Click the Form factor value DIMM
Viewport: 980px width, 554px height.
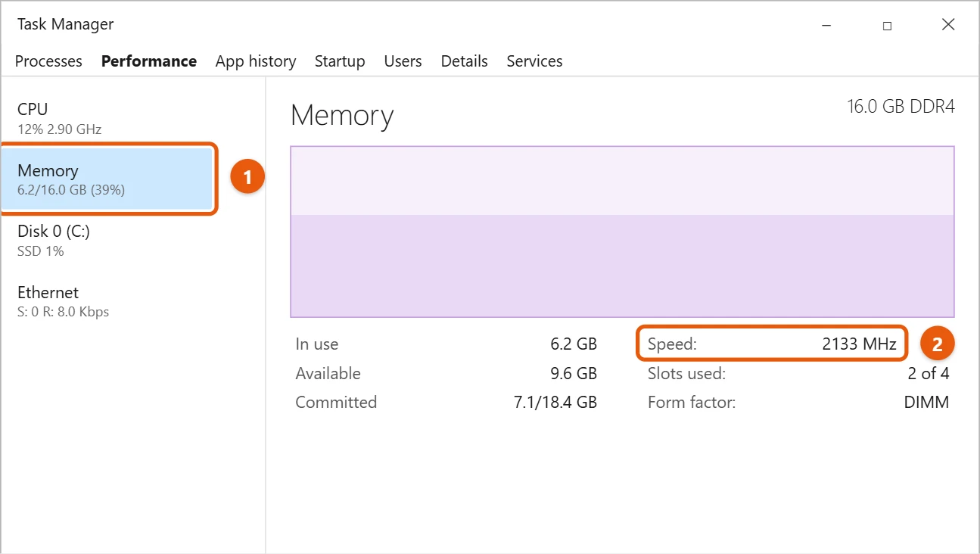pyautogui.click(x=926, y=403)
